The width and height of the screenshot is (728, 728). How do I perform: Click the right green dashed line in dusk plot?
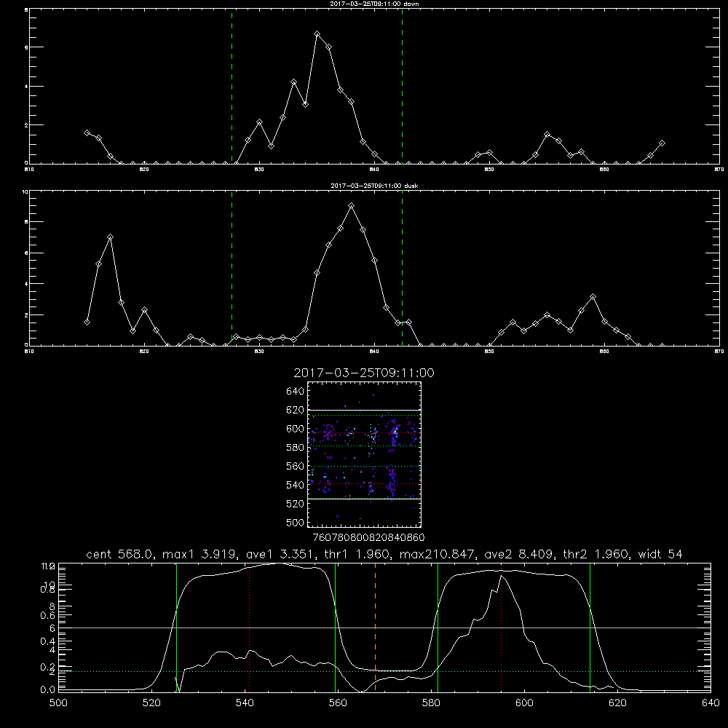click(402, 269)
